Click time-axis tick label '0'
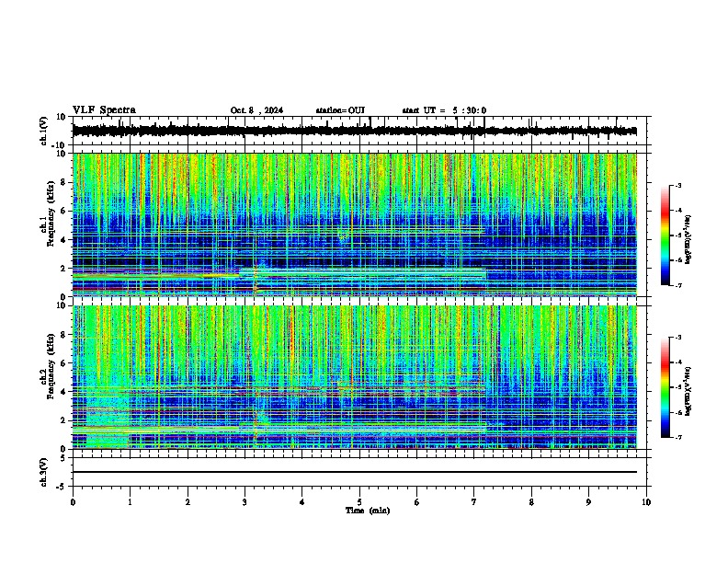Screen dimensions: 728x563 tap(73, 502)
